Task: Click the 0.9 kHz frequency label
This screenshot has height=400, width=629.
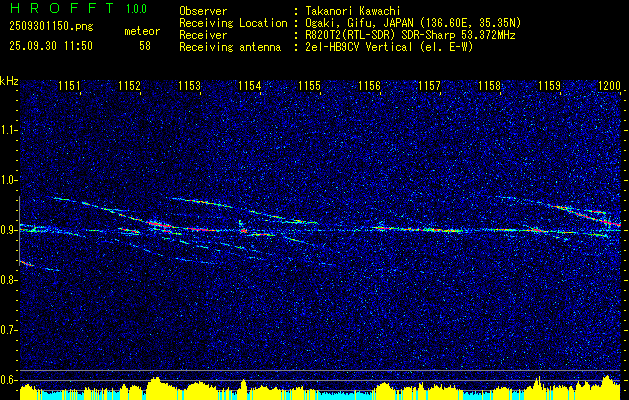Action: coord(8,230)
